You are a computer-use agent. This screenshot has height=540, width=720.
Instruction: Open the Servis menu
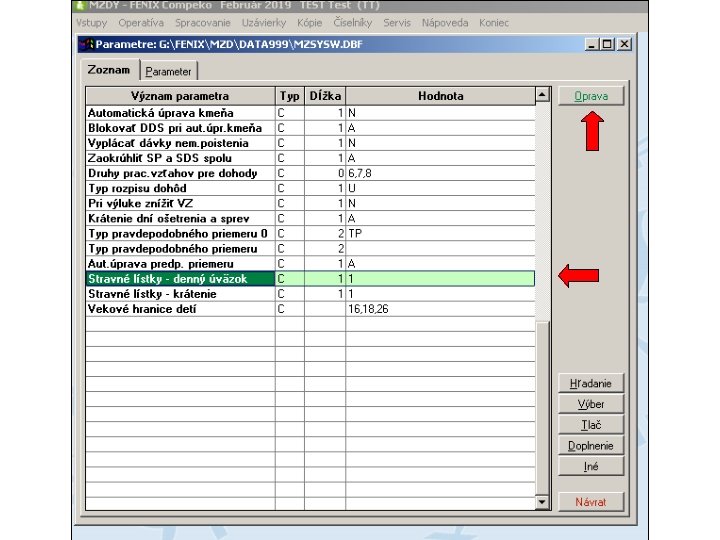[x=397, y=23]
